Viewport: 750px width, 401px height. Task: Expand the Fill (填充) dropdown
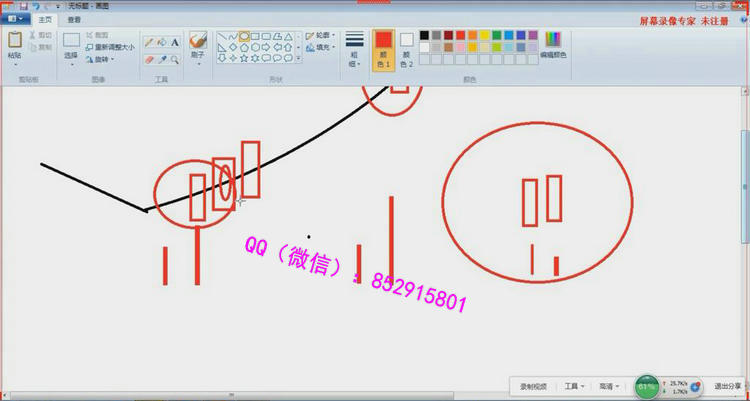pyautogui.click(x=320, y=47)
